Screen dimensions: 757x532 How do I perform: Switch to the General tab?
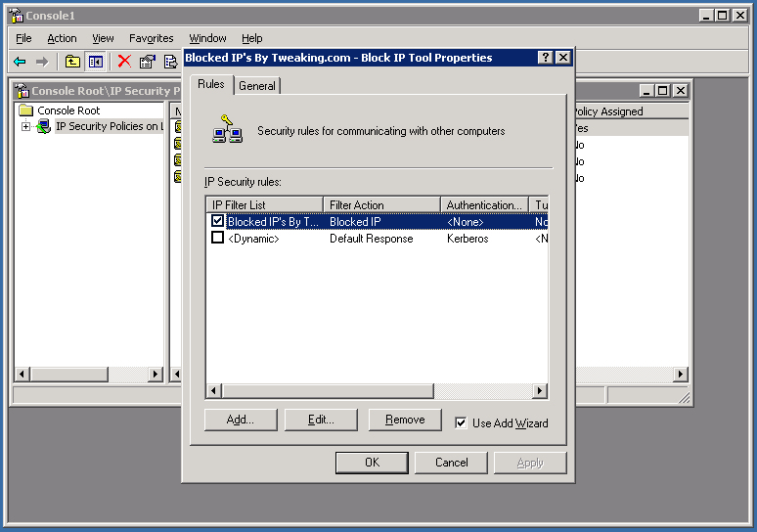tap(257, 86)
